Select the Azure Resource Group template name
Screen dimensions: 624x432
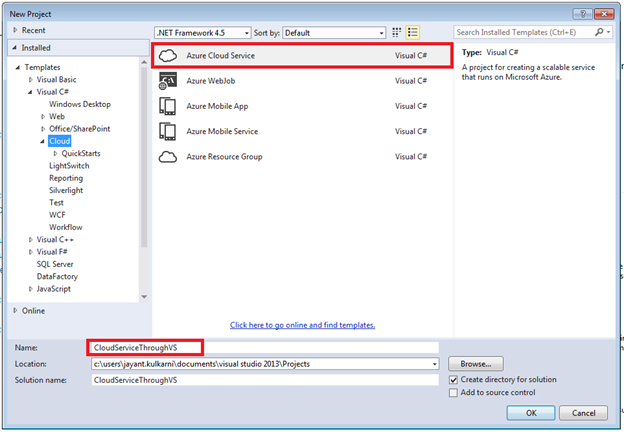tap(224, 157)
